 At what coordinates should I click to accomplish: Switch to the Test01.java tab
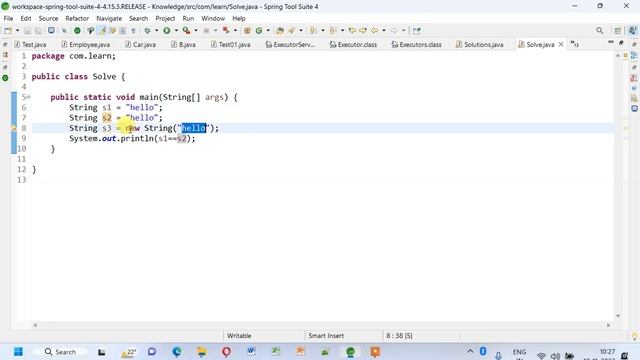pos(231,44)
